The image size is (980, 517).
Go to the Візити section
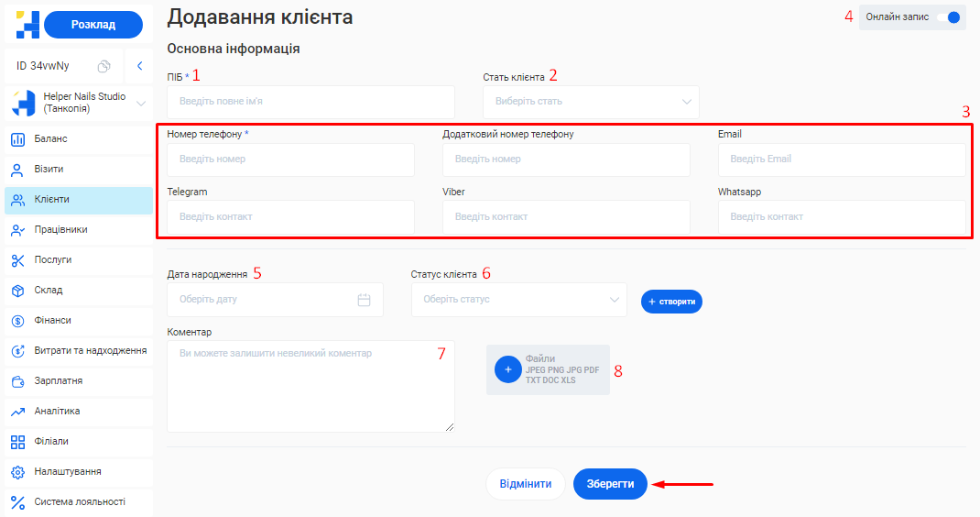[49, 170]
